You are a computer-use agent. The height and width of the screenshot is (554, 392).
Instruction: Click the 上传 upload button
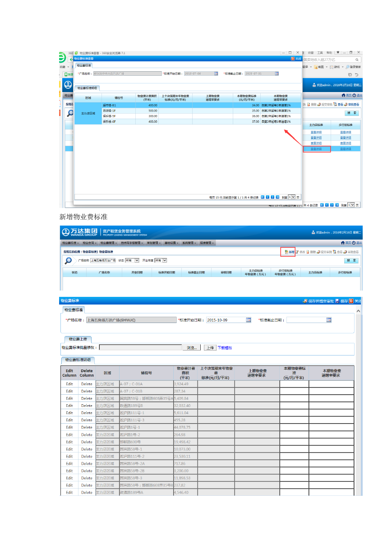coord(210,347)
